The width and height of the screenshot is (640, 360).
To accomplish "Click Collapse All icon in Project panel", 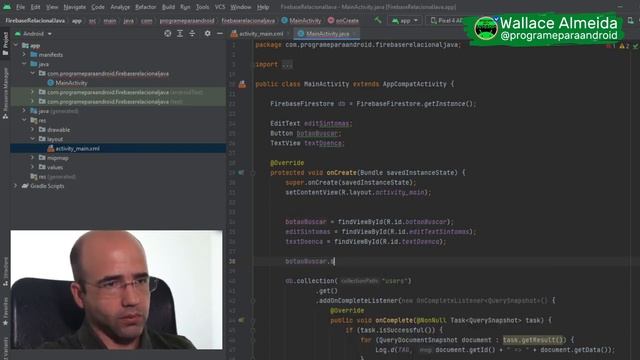I will [x=192, y=33].
